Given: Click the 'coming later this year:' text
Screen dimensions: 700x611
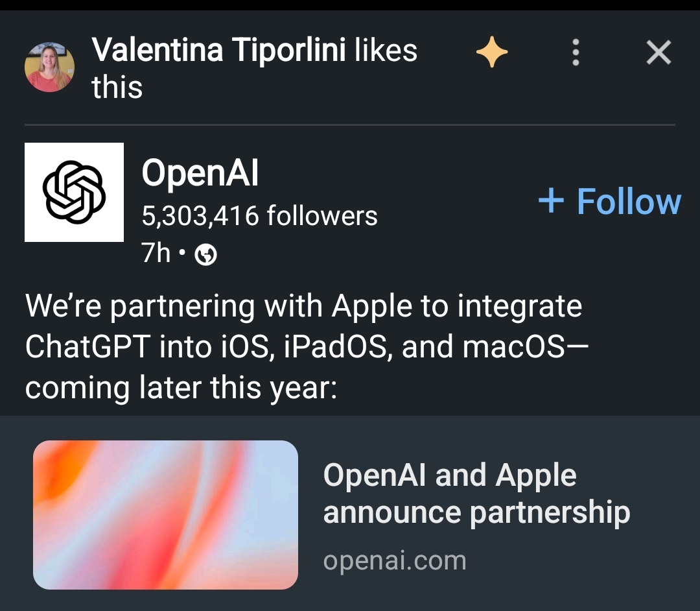Looking at the screenshot, I should tap(181, 388).
